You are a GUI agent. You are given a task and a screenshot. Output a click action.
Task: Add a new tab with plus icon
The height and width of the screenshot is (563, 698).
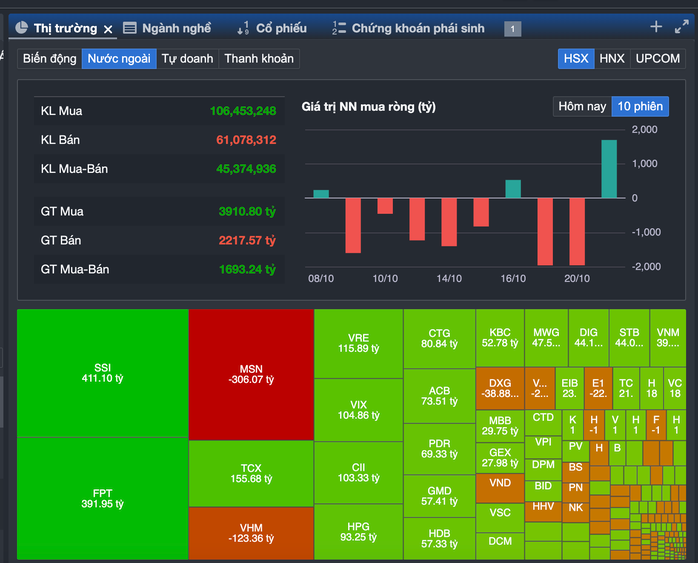coord(656,27)
